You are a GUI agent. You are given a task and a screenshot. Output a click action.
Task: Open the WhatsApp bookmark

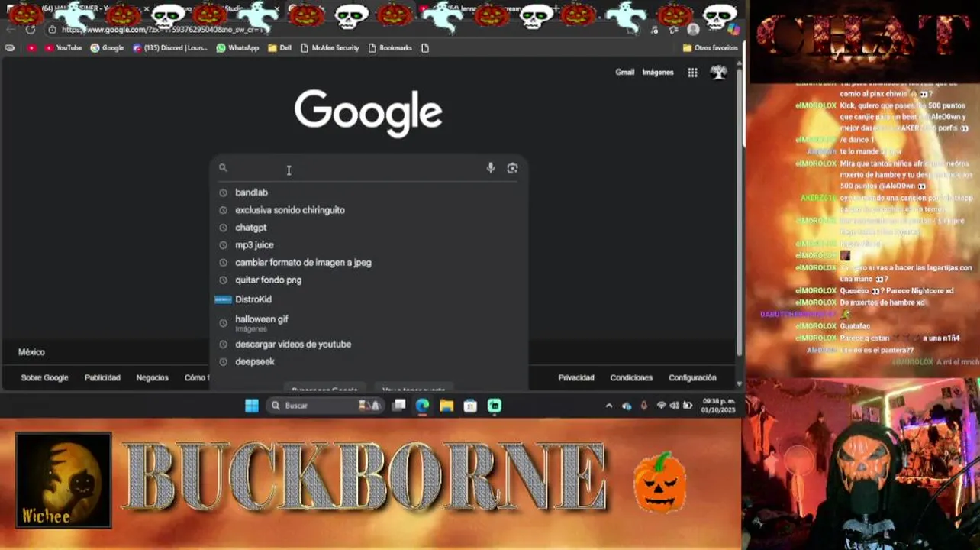point(237,47)
